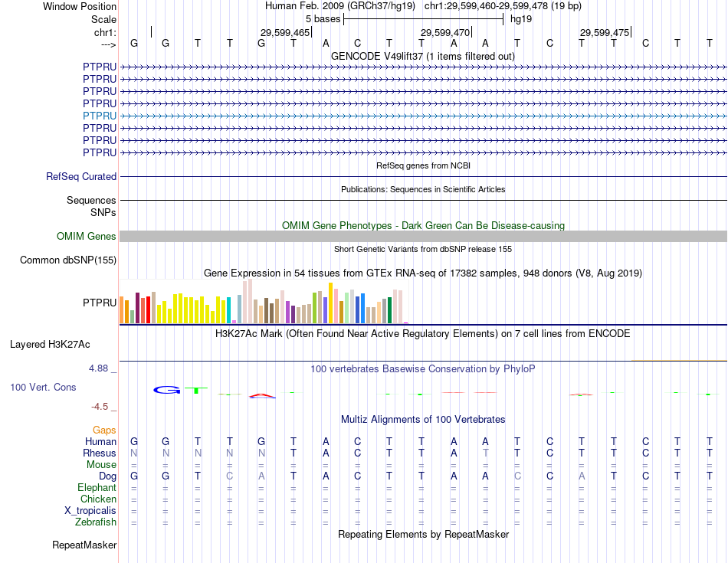This screenshot has height=563, width=728.
Task: Click the red A in PhyloP track
Action: click(262, 395)
